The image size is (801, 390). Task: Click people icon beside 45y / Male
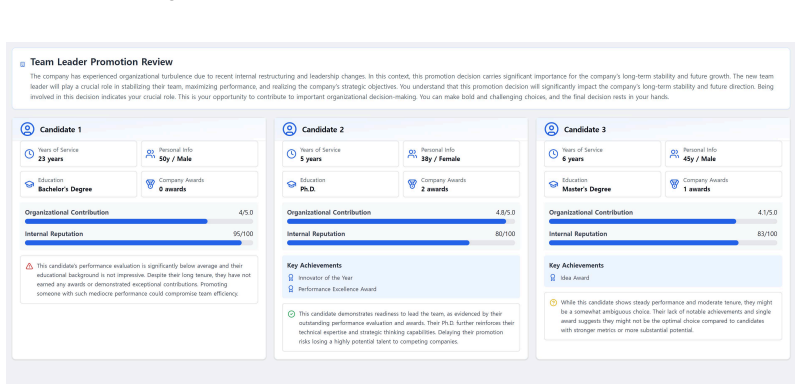tap(674, 154)
